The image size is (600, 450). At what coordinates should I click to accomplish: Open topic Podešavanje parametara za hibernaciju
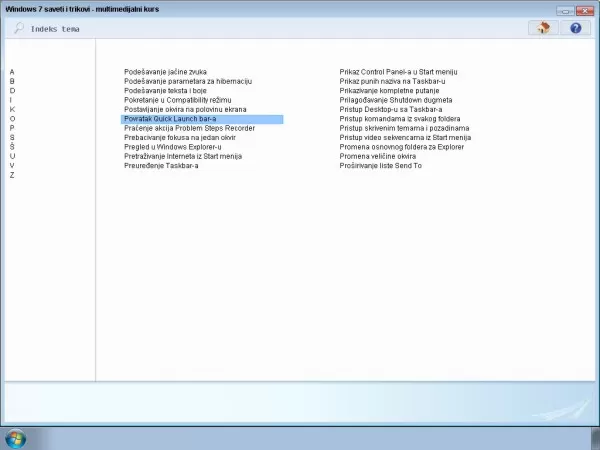[x=188, y=81]
